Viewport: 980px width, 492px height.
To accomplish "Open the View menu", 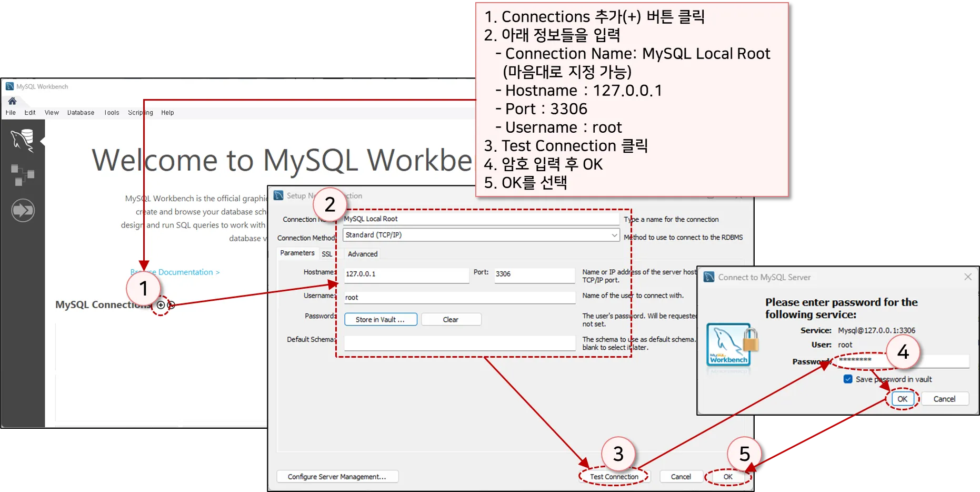I will click(x=52, y=113).
